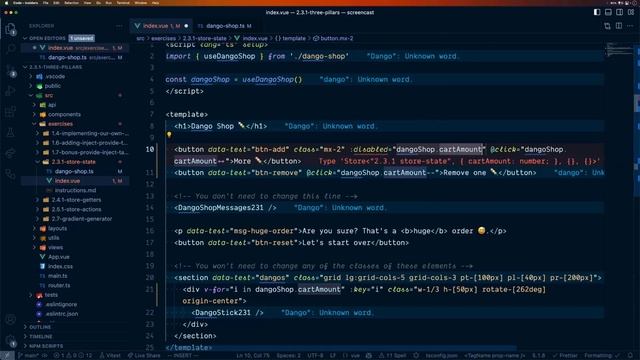Open the Testing flask view
The width and height of the screenshot is (640, 360).
click(x=10, y=132)
